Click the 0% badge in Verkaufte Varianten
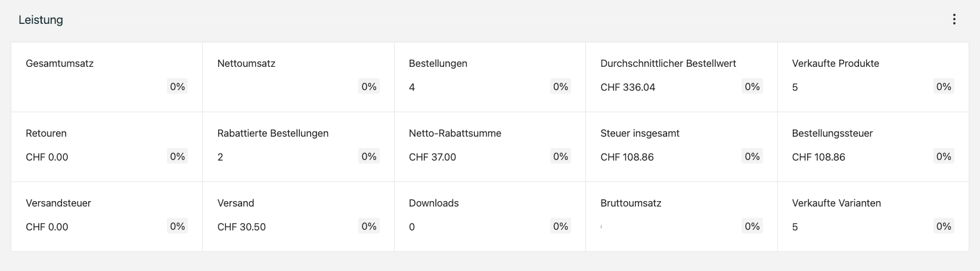980x271 pixels. click(943, 226)
